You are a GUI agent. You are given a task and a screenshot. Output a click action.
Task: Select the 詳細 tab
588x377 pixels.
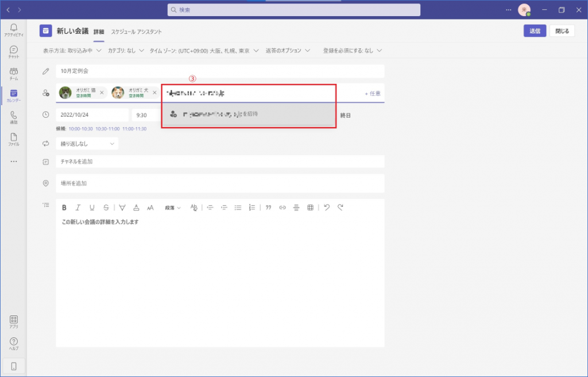[99, 32]
